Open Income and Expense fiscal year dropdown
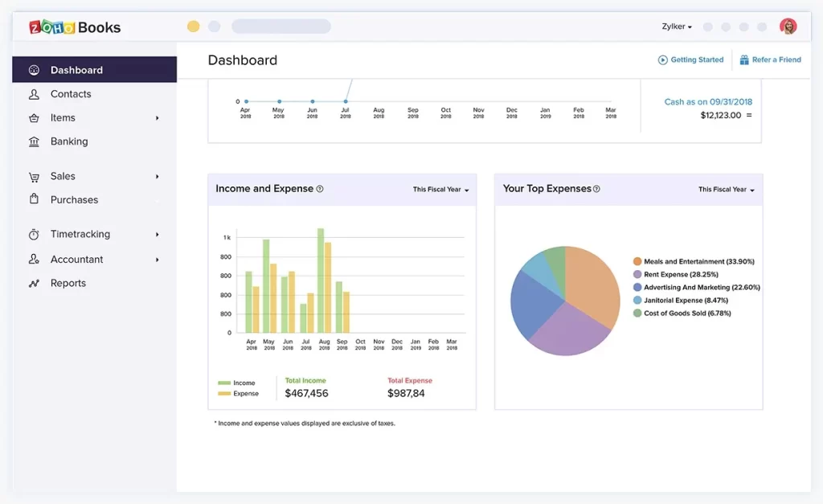This screenshot has width=823, height=504. coord(440,190)
